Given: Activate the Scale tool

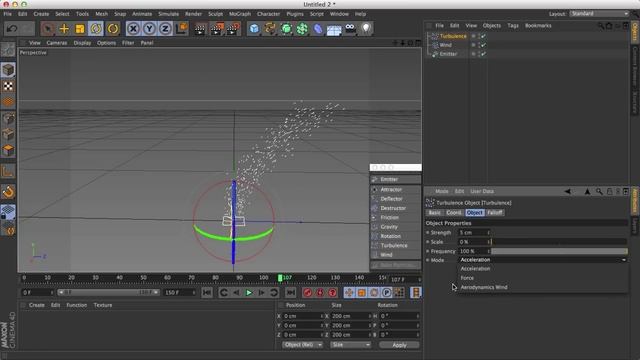Looking at the screenshot, I should coord(80,29).
